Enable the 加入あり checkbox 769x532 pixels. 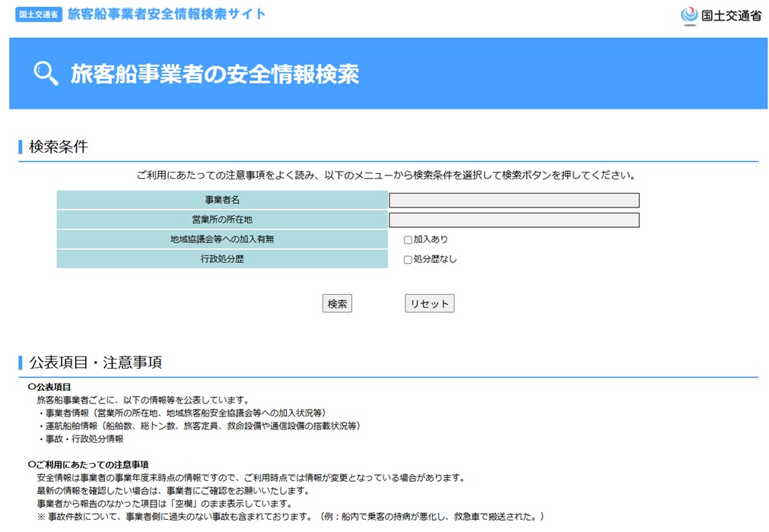coord(408,240)
